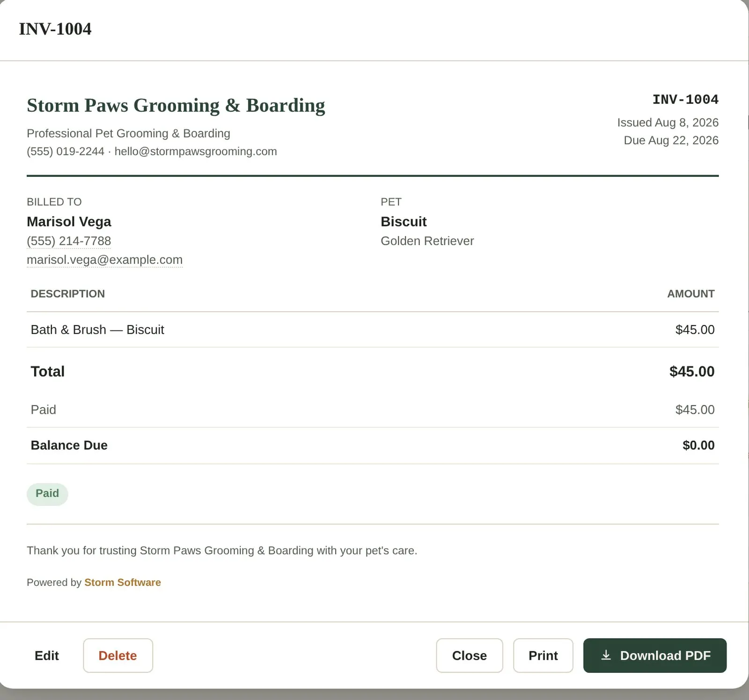Delete this invoice with the Delete button
The height and width of the screenshot is (700, 749).
click(118, 656)
